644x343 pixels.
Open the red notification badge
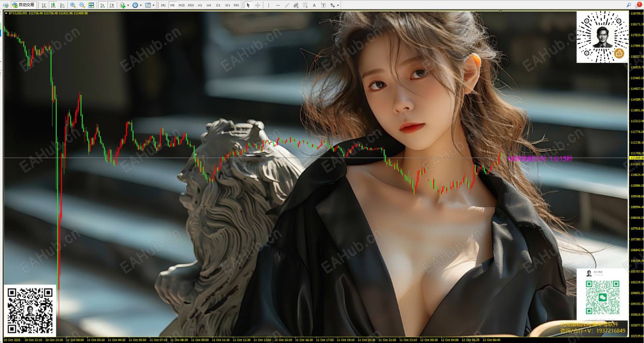coord(639,5)
